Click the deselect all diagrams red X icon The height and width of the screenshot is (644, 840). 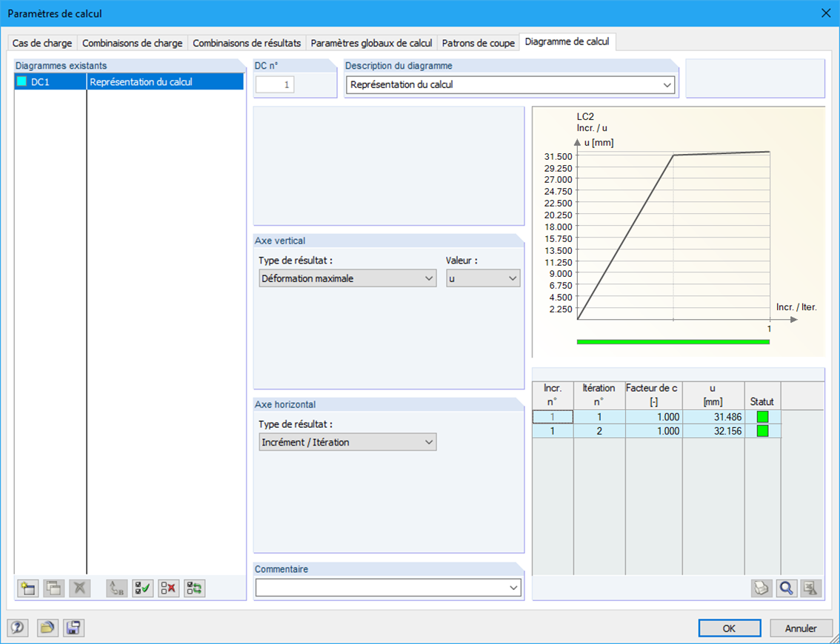pyautogui.click(x=168, y=588)
